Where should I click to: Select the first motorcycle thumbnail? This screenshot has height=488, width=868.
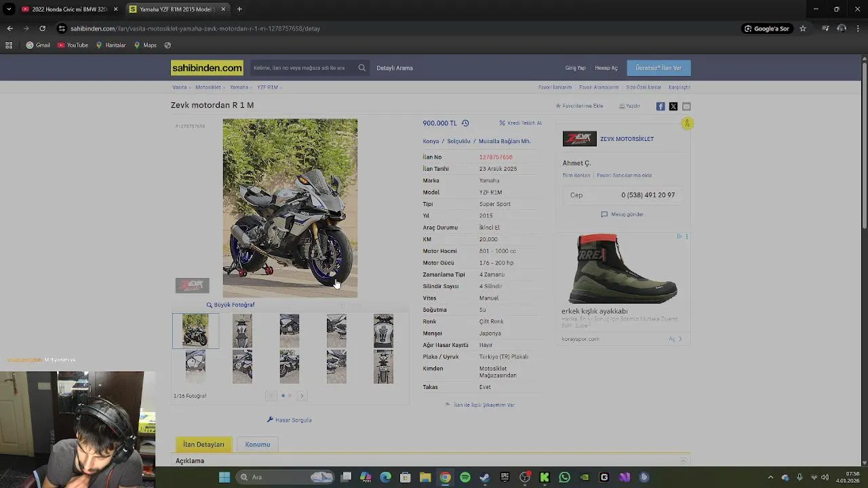click(x=195, y=331)
